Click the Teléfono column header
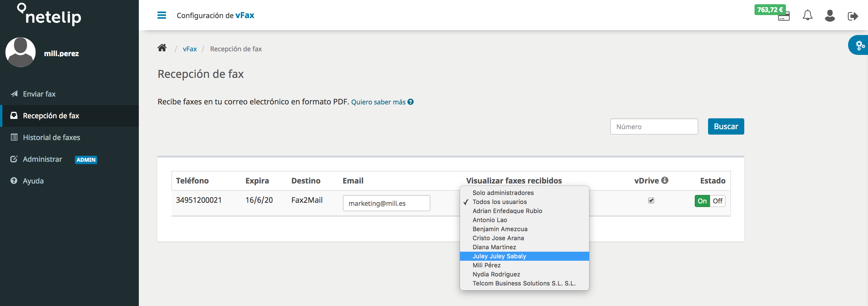The height and width of the screenshot is (306, 868). pyautogui.click(x=192, y=181)
